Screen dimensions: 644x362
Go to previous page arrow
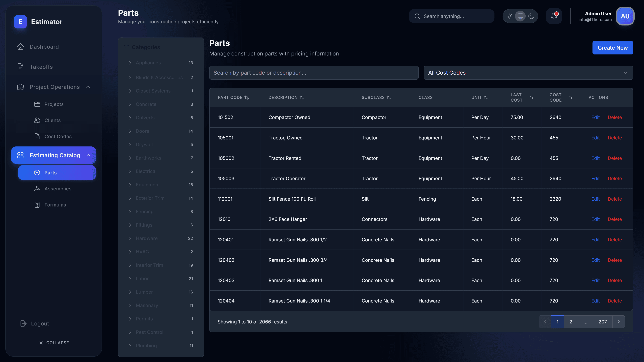coord(545,322)
